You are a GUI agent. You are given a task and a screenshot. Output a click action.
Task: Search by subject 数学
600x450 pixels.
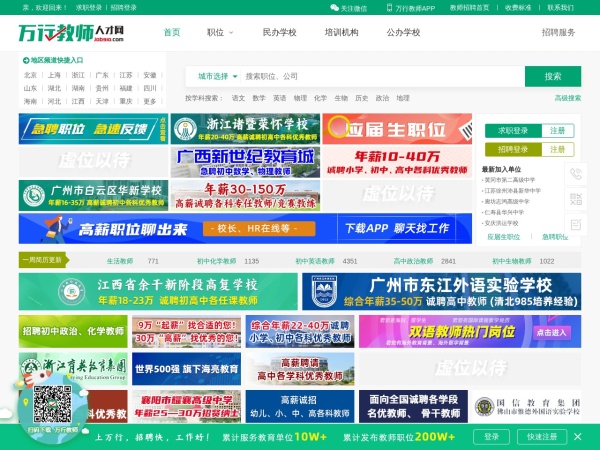[259, 98]
